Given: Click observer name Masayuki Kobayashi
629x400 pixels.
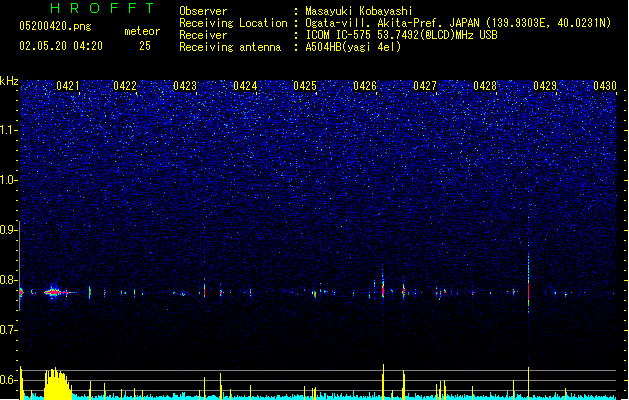Looking at the screenshot, I should [359, 11].
